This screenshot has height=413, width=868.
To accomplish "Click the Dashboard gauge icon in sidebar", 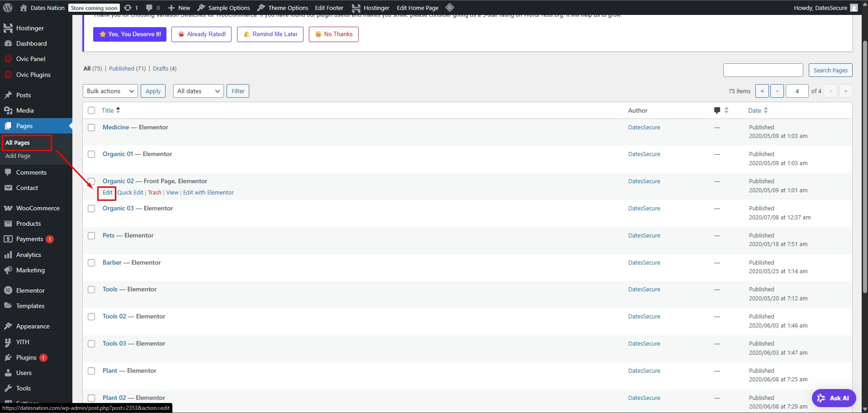I will click(x=8, y=43).
